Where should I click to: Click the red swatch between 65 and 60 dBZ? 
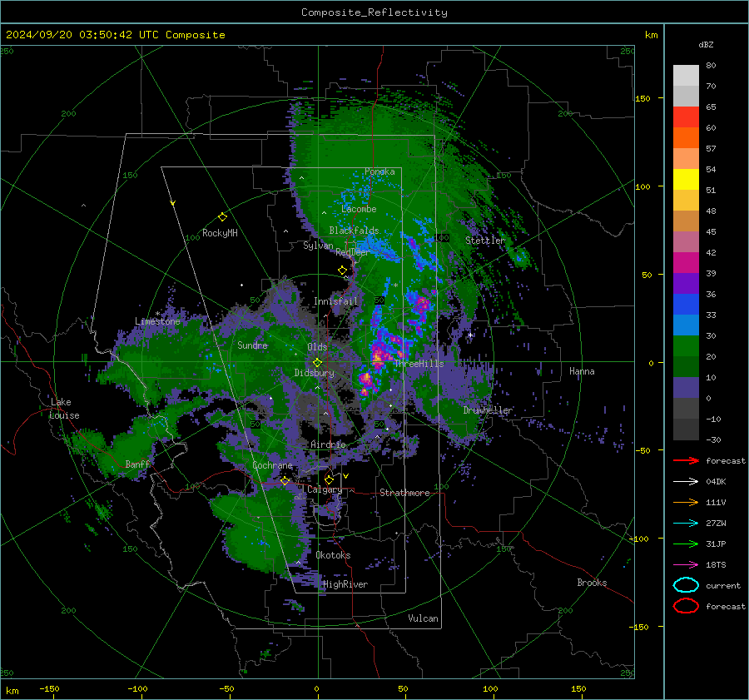pyautogui.click(x=686, y=117)
